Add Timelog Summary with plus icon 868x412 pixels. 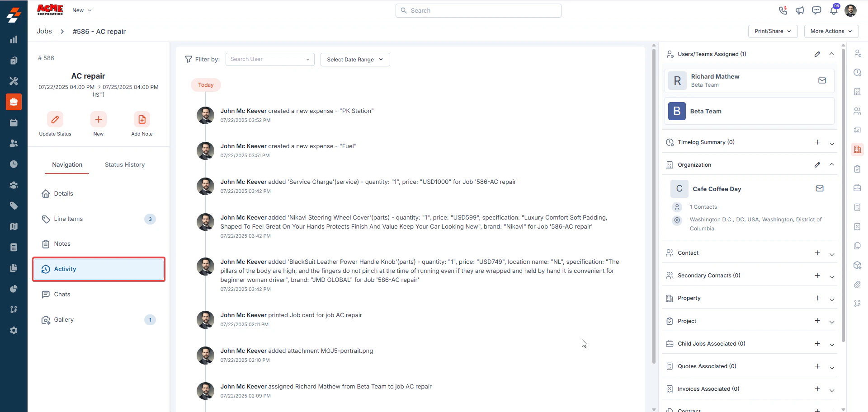(817, 142)
